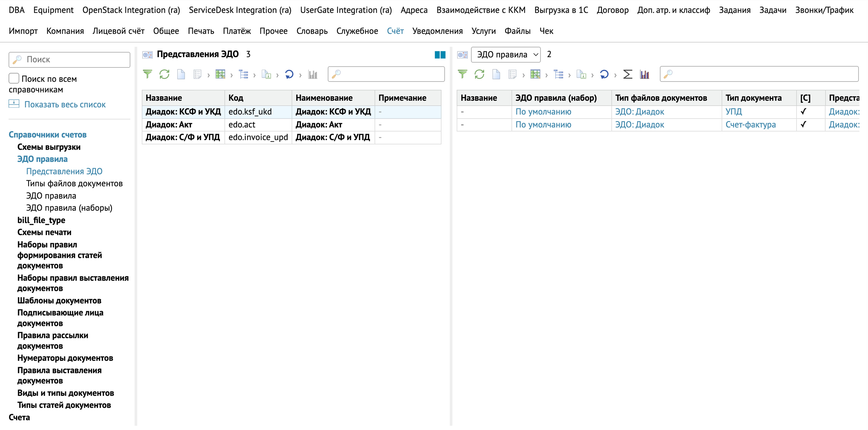
Task: Open Справочники счетов section heading
Action: pos(48,134)
